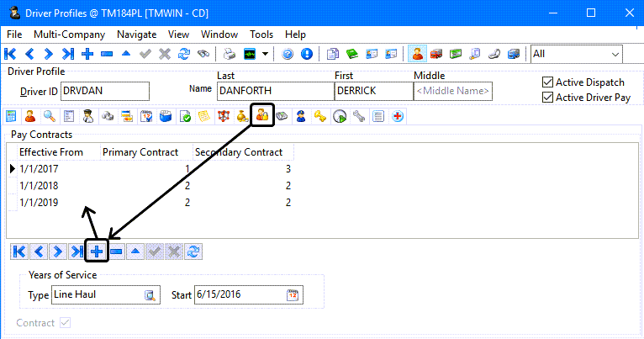Click the Effective From column header
This screenshot has height=339, width=644.
pyautogui.click(x=59, y=152)
